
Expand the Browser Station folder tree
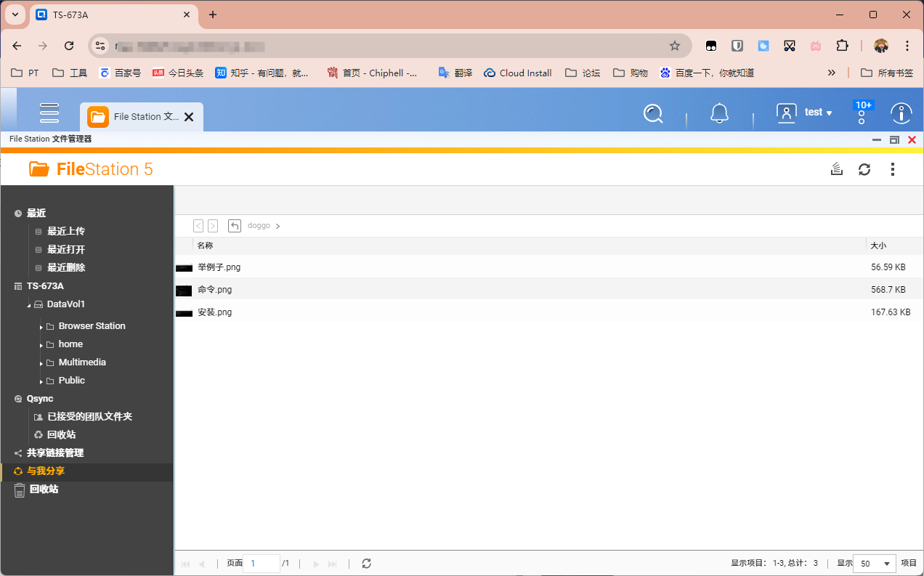(x=41, y=327)
